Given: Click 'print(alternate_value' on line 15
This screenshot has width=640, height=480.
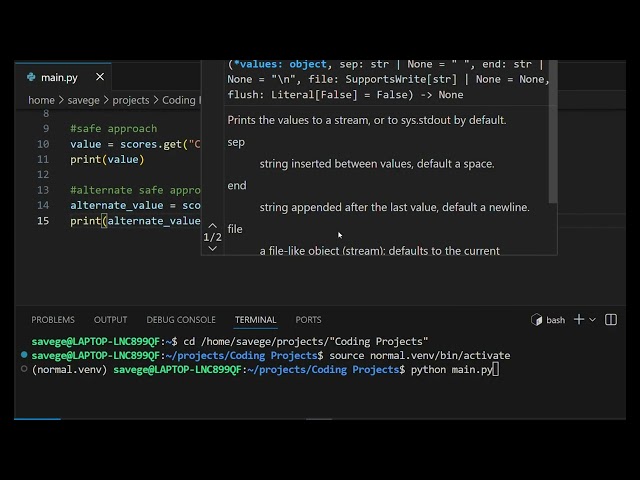Looking at the screenshot, I should point(135,221).
